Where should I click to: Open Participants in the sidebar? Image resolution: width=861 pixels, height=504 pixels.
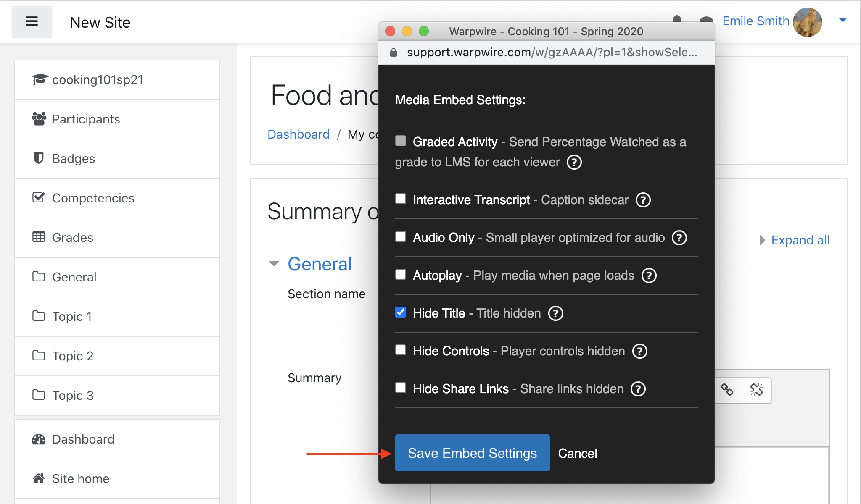tap(86, 119)
